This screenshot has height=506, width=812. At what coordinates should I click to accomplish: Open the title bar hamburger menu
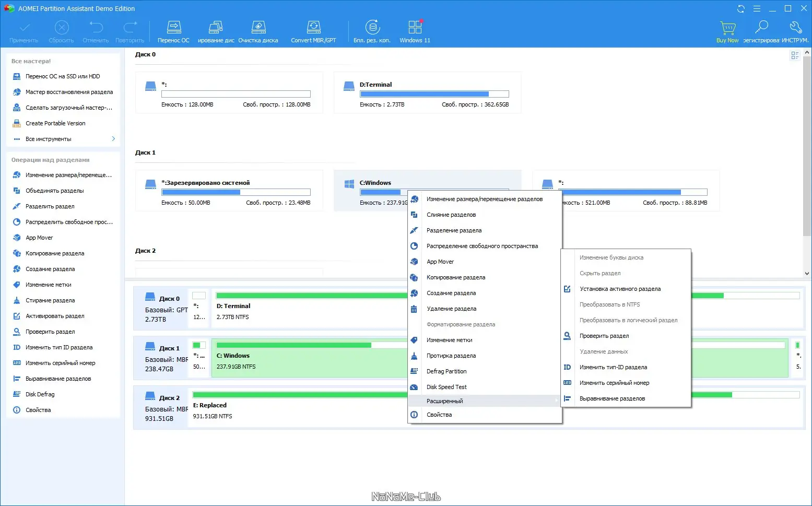click(757, 8)
